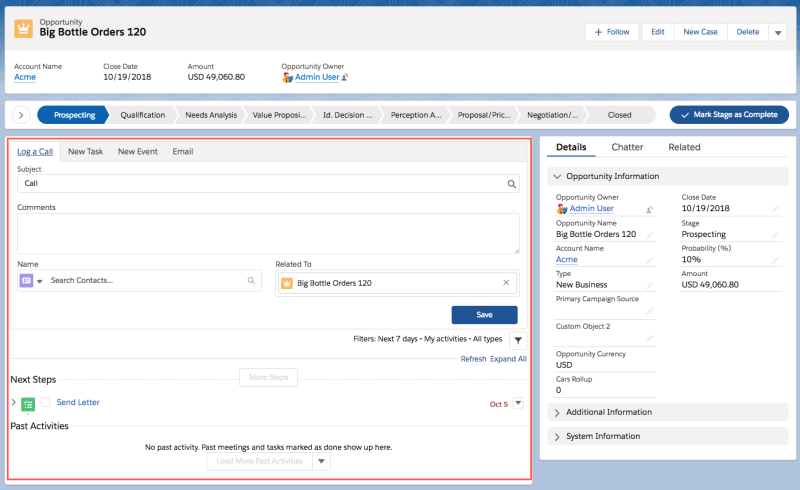Viewport: 800px width, 490px height.
Task: Edit Account Name pencil icon in Details
Action: (649, 260)
